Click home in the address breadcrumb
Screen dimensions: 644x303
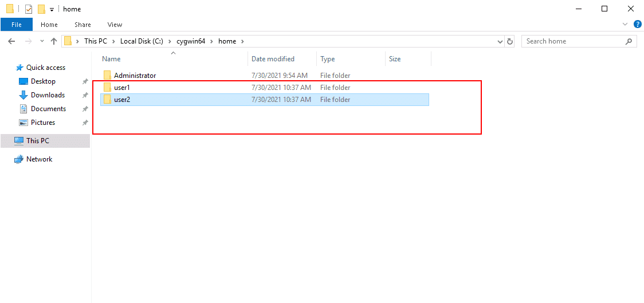pos(227,41)
